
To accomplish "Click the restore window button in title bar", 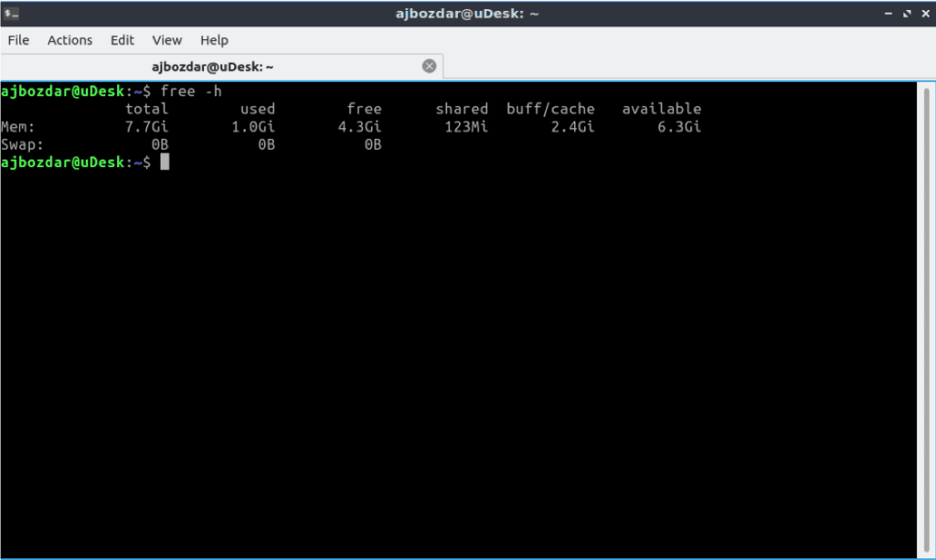I will tap(907, 13).
